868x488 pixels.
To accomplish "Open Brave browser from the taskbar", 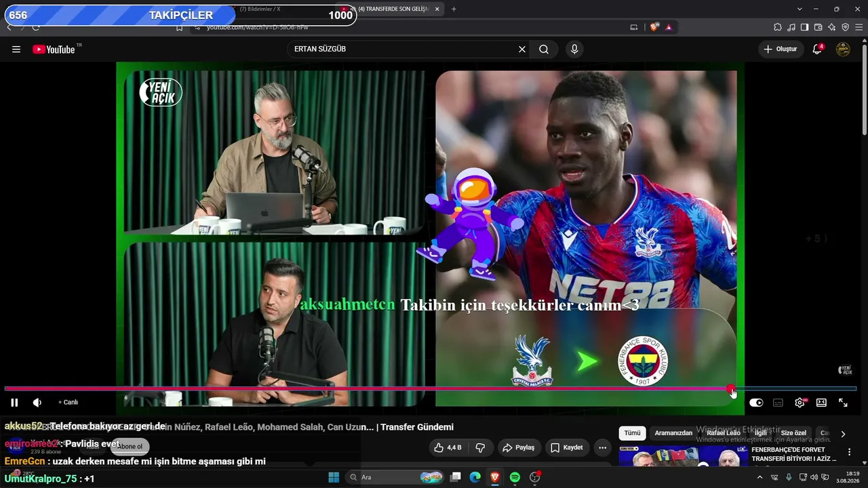I will pyautogui.click(x=495, y=477).
